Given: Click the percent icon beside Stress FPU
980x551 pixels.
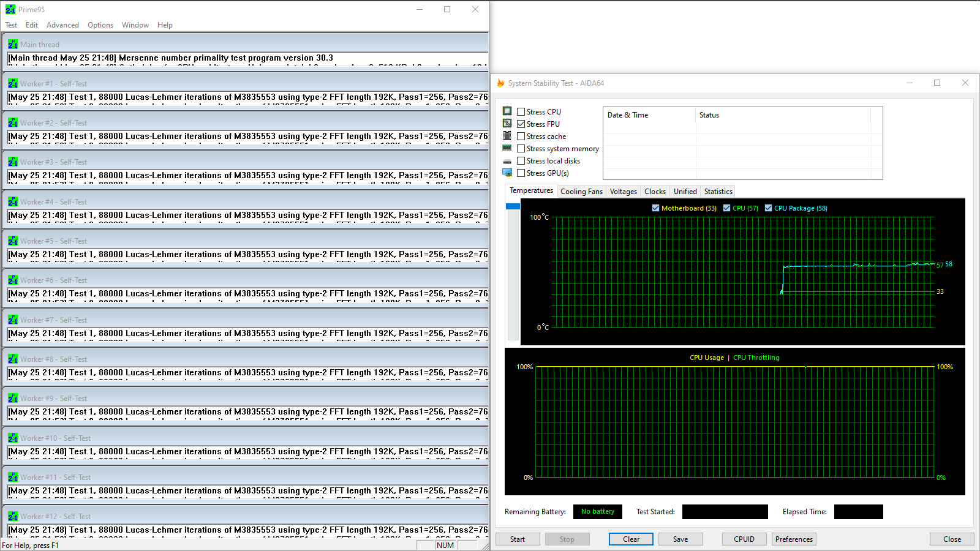Looking at the screenshot, I should (507, 123).
